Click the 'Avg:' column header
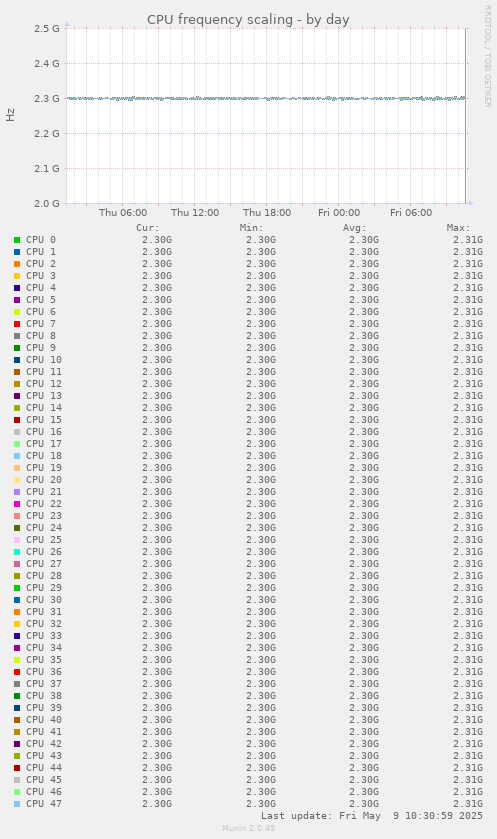 tap(355, 228)
